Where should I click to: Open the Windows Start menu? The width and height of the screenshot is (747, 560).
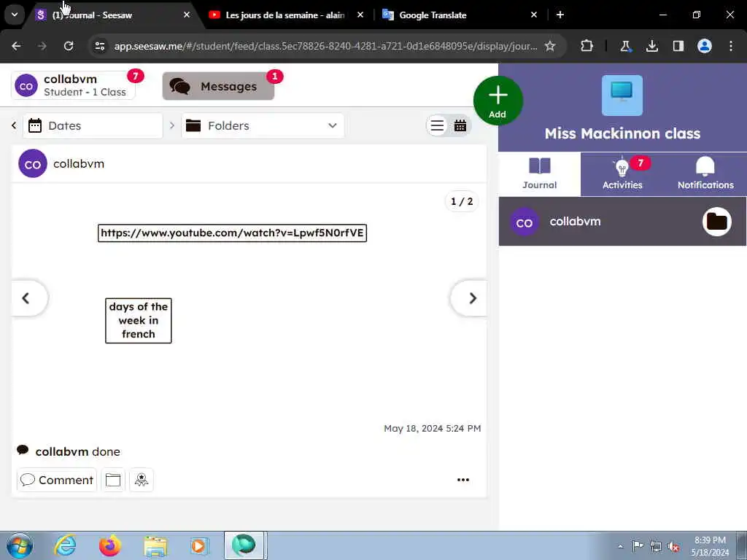20,545
